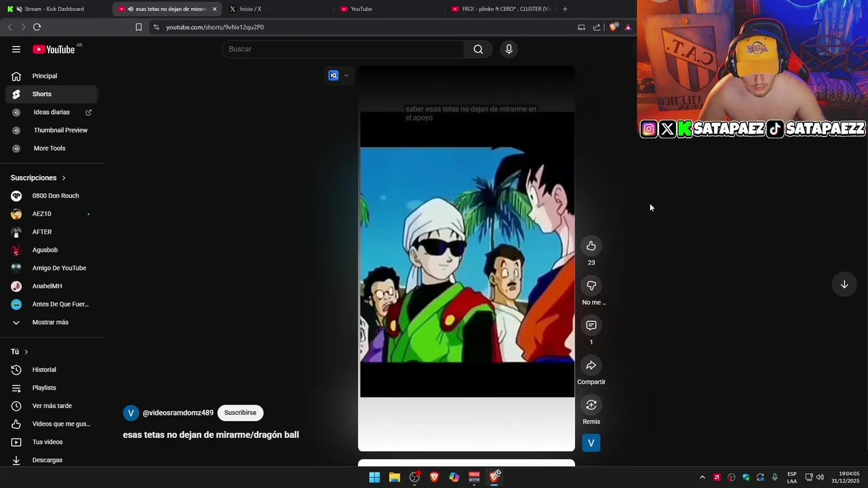This screenshot has width=868, height=488.
Task: Go back with the browser back arrow
Action: click(9, 27)
